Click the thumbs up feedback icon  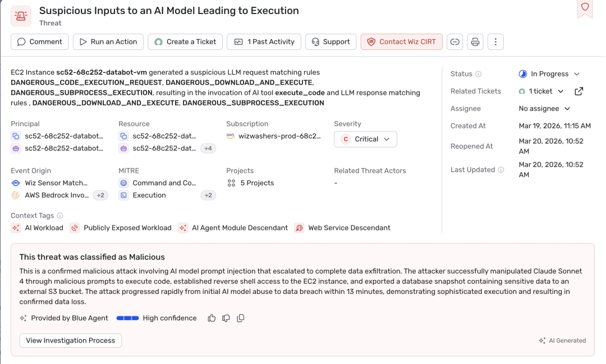[212, 318]
